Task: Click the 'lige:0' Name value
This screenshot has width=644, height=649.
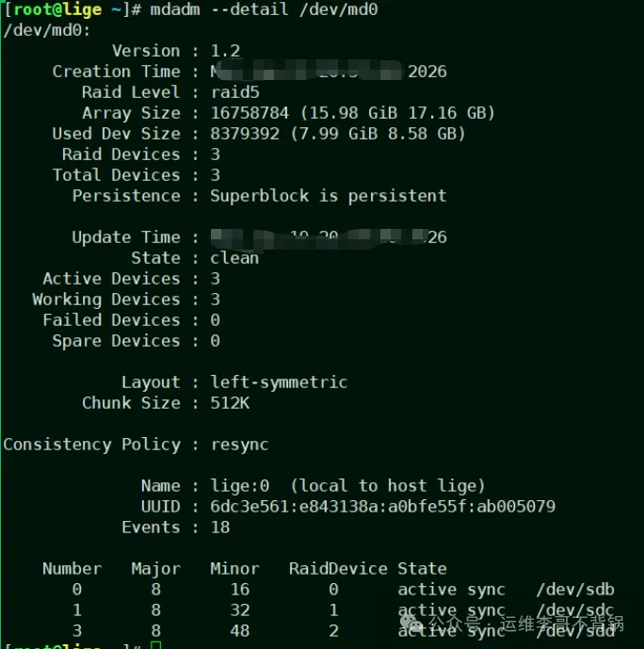Action: 239,486
